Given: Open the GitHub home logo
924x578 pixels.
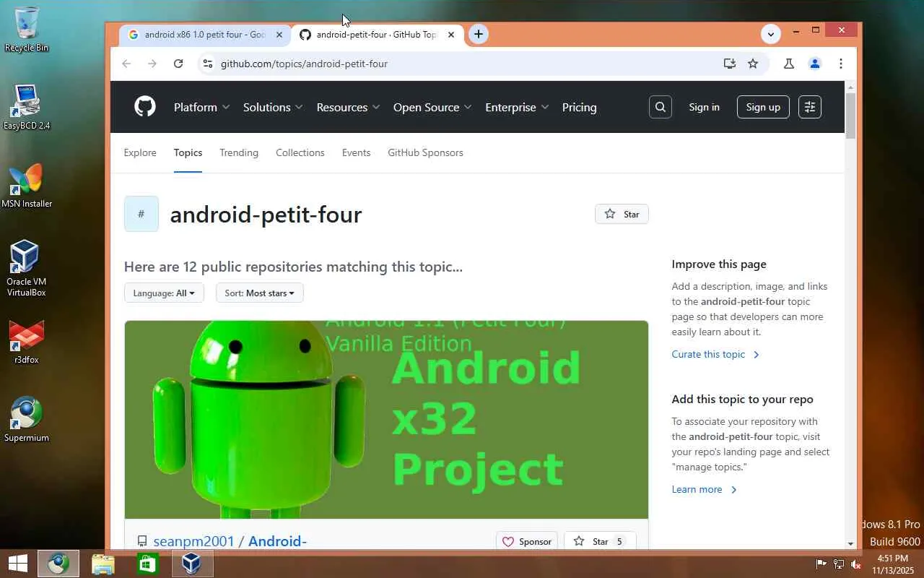Looking at the screenshot, I should (x=145, y=107).
